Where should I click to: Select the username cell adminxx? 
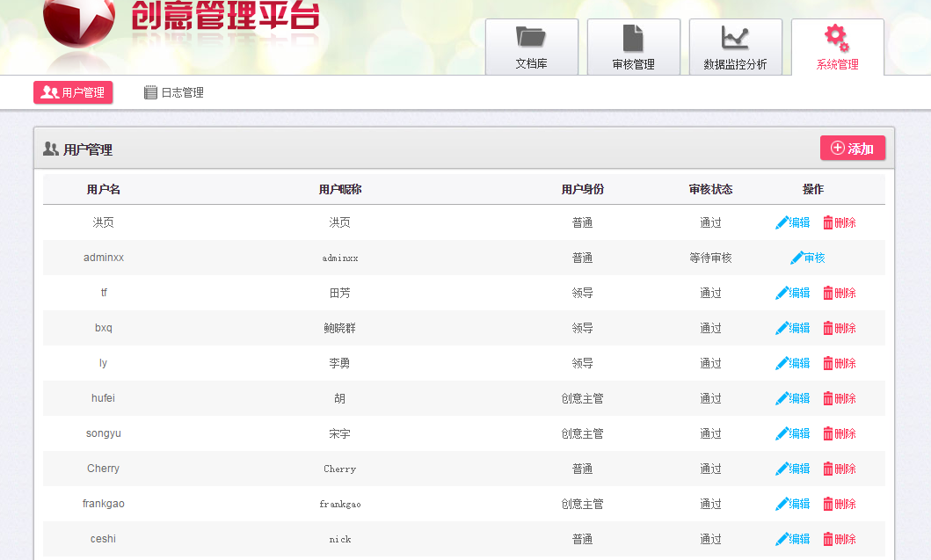pos(104,258)
